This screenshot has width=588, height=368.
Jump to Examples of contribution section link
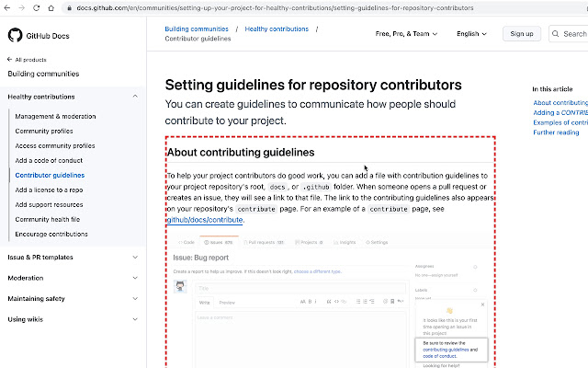pos(560,122)
